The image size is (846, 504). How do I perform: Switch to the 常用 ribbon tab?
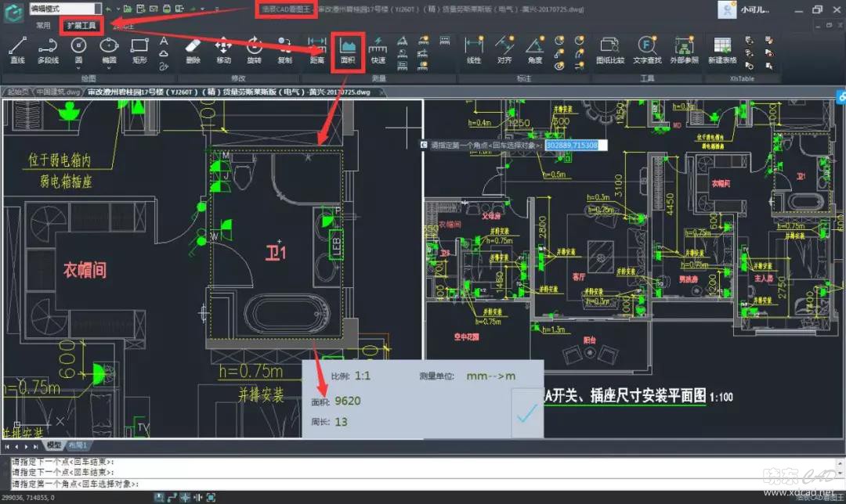pos(43,25)
